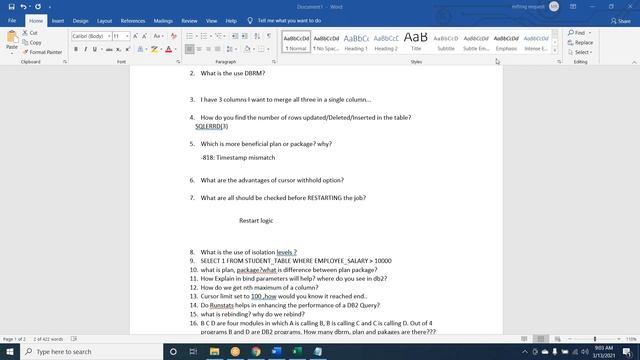Screen dimensions: 640x360
Task: Click the zoom slider handle in the status bar
Action: click(x=595, y=339)
